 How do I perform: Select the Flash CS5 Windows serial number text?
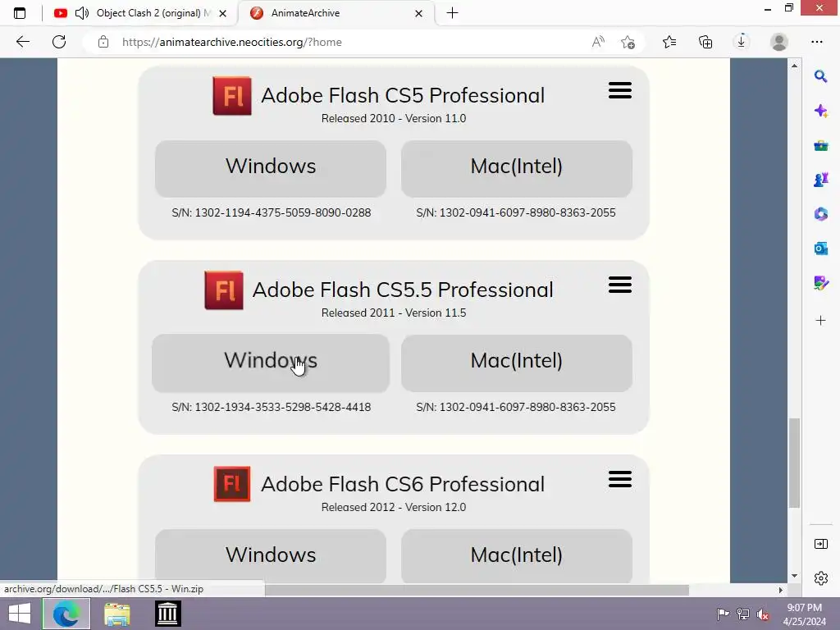coord(271,212)
